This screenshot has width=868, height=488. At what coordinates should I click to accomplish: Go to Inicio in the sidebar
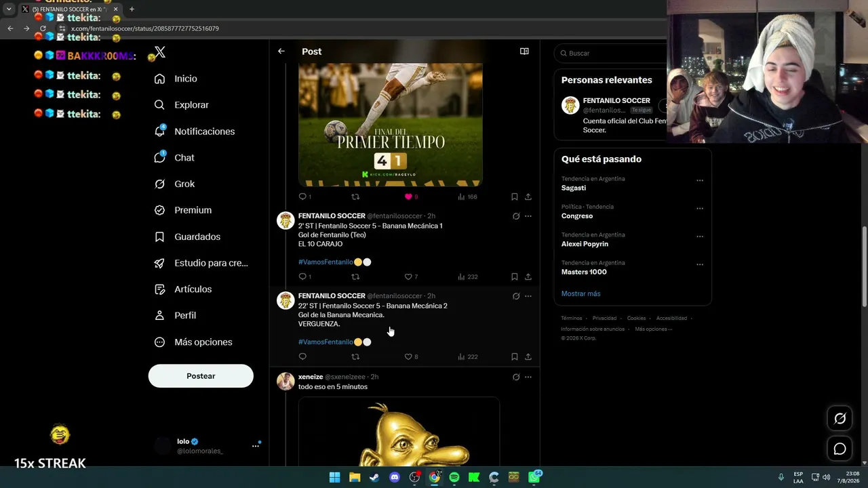[x=176, y=79]
